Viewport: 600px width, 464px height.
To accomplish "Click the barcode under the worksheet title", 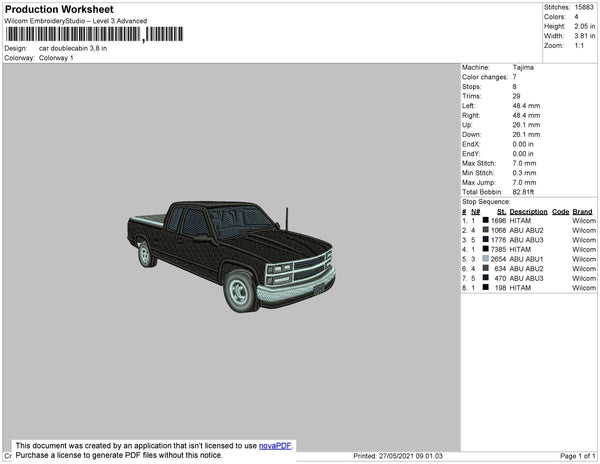I will (94, 34).
